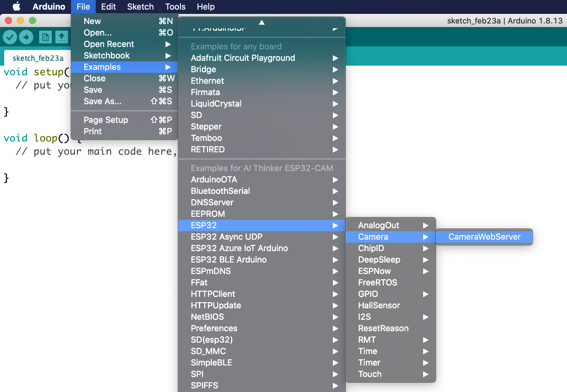
Task: Expand ESP32 Azure IoT Arduino examples
Action: click(x=262, y=248)
